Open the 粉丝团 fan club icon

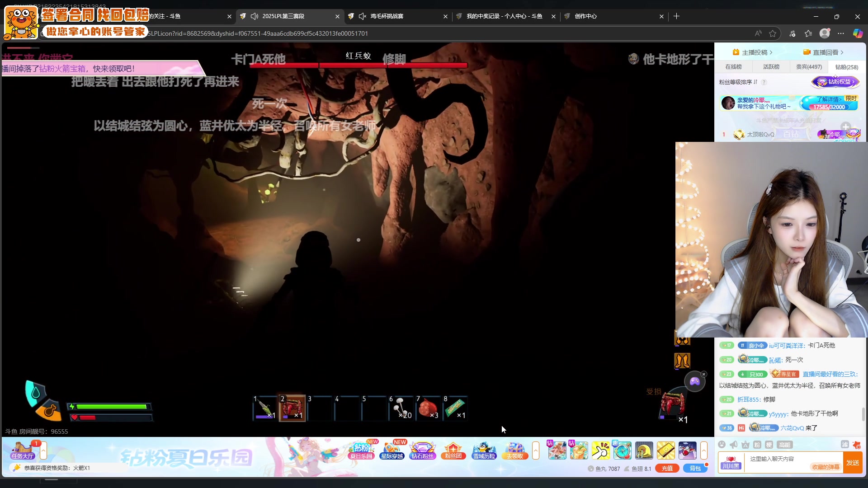(453, 450)
